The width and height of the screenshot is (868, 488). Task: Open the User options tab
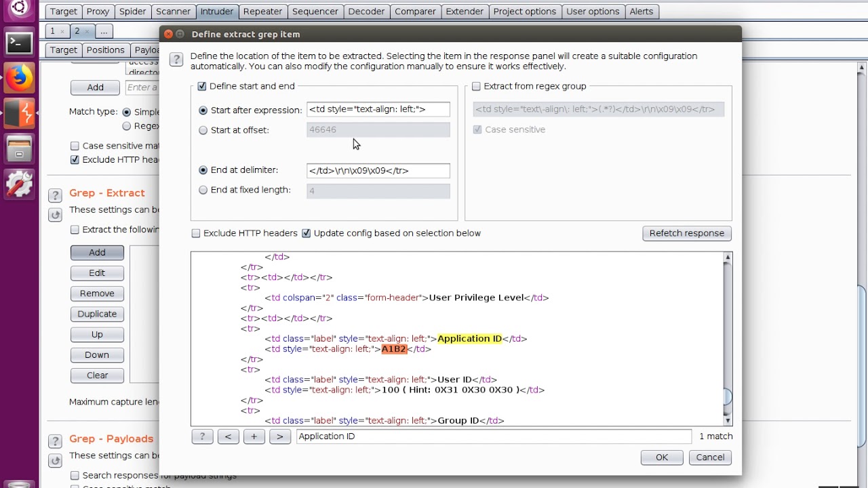click(593, 12)
